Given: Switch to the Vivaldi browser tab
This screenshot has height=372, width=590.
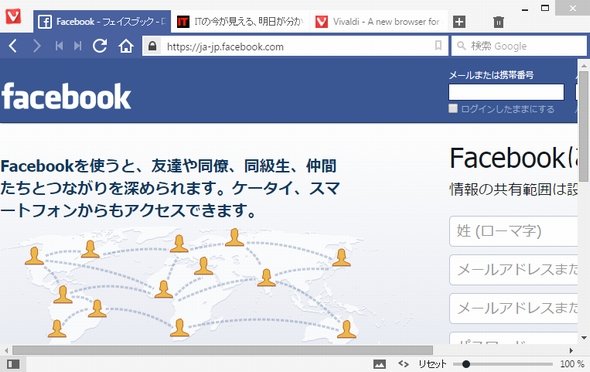Looking at the screenshot, I should [x=378, y=22].
